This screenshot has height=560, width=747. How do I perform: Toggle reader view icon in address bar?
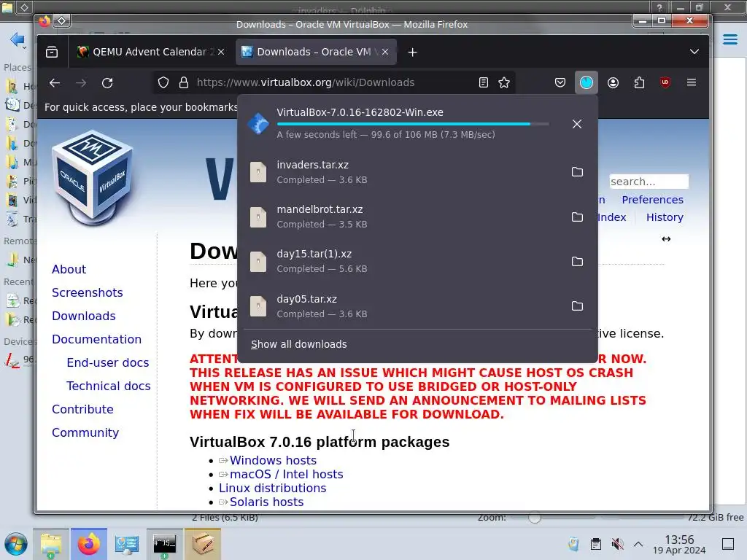pos(483,83)
